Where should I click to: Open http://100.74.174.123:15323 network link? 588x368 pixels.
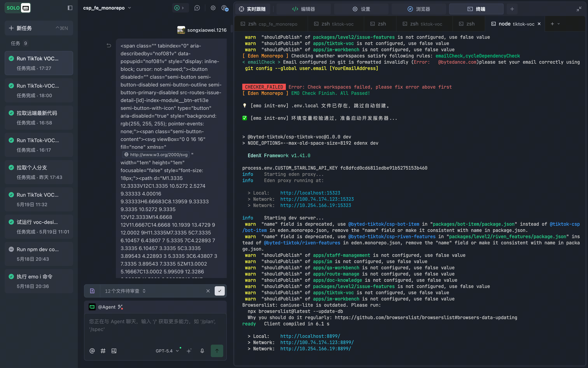[x=317, y=199]
